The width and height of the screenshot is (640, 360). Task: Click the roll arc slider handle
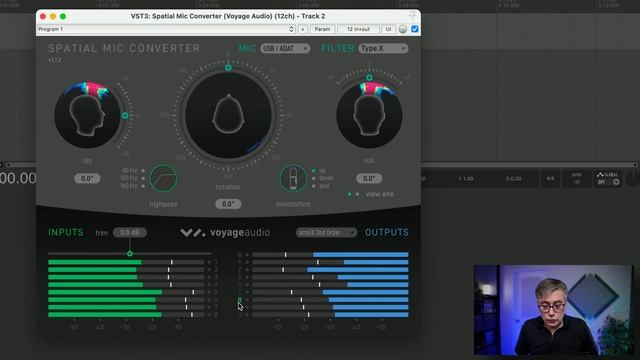(369, 78)
